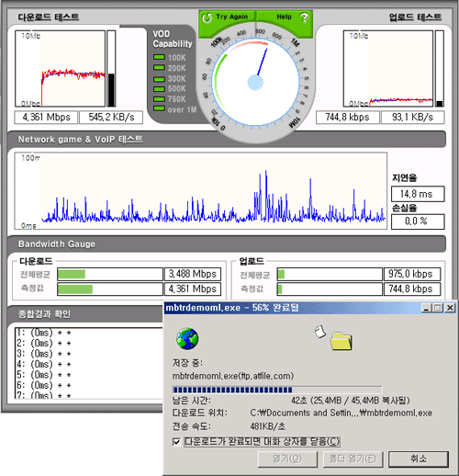Close the mbtrdemoml.exe download dialog
The height and width of the screenshot is (476, 459).
click(450, 308)
